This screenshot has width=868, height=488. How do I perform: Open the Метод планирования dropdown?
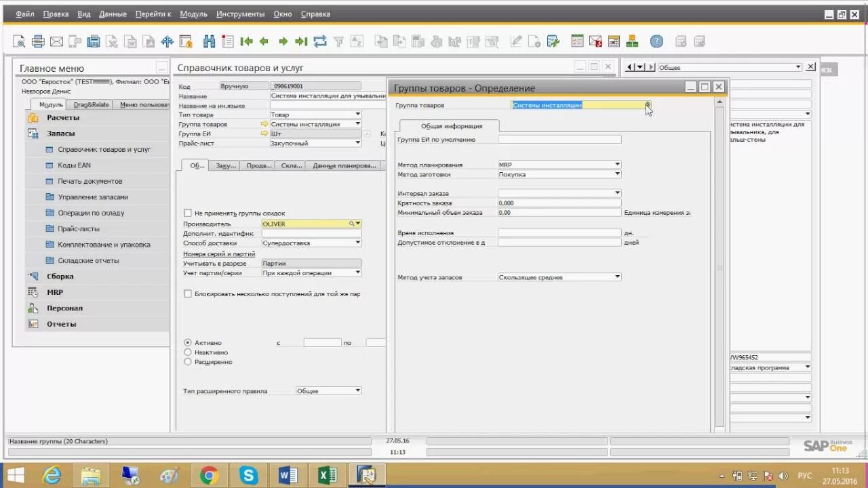pyautogui.click(x=617, y=164)
